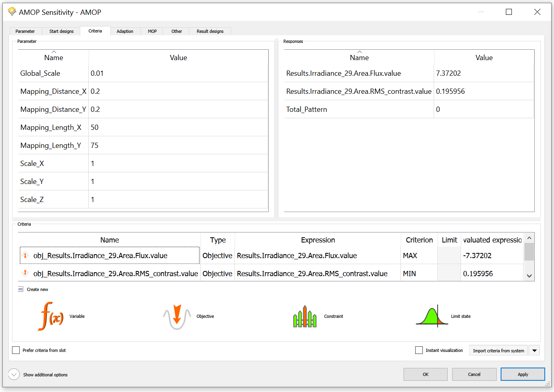Click the OK button
Viewport: 554px width, 392px height.
[426, 374]
